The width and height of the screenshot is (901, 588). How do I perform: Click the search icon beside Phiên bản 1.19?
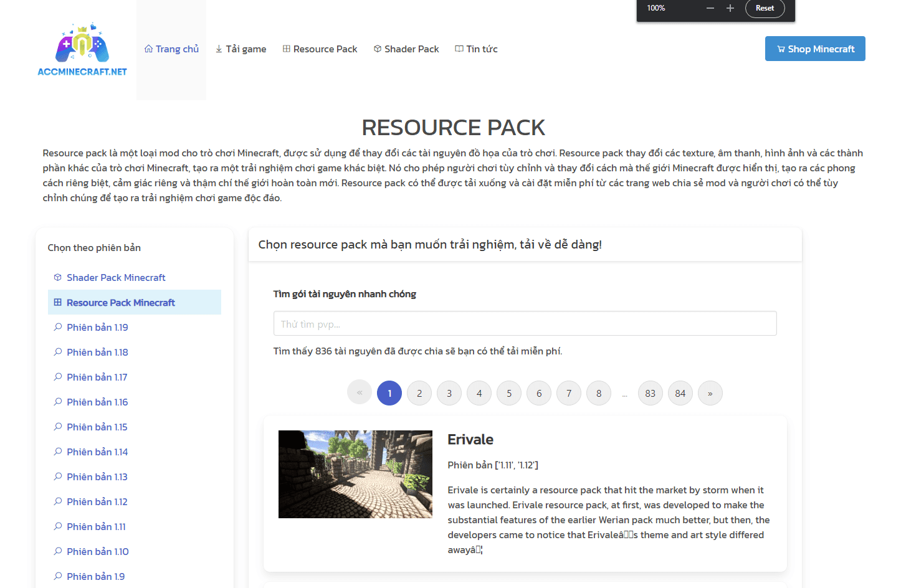[x=58, y=327]
